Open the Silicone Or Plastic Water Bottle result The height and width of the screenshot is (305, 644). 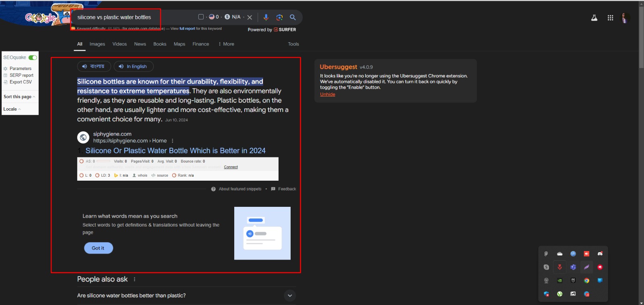pos(175,151)
